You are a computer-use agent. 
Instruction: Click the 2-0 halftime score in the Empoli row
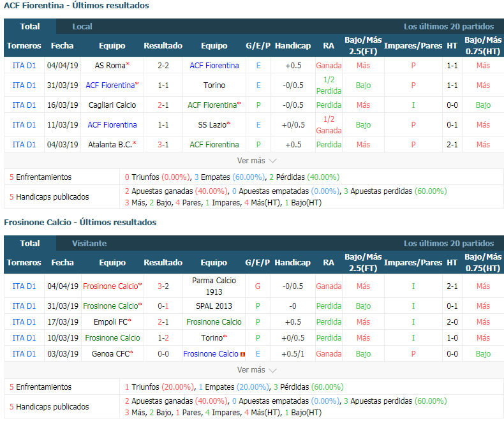click(x=452, y=321)
